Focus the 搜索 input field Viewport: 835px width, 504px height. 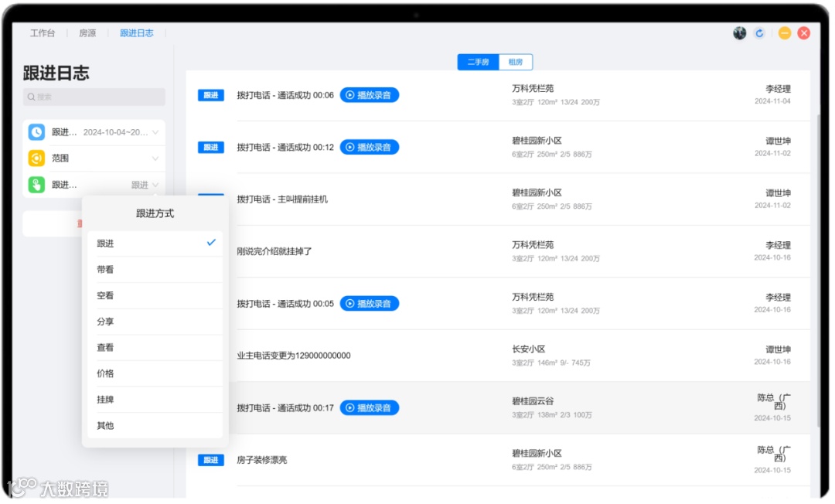click(94, 97)
